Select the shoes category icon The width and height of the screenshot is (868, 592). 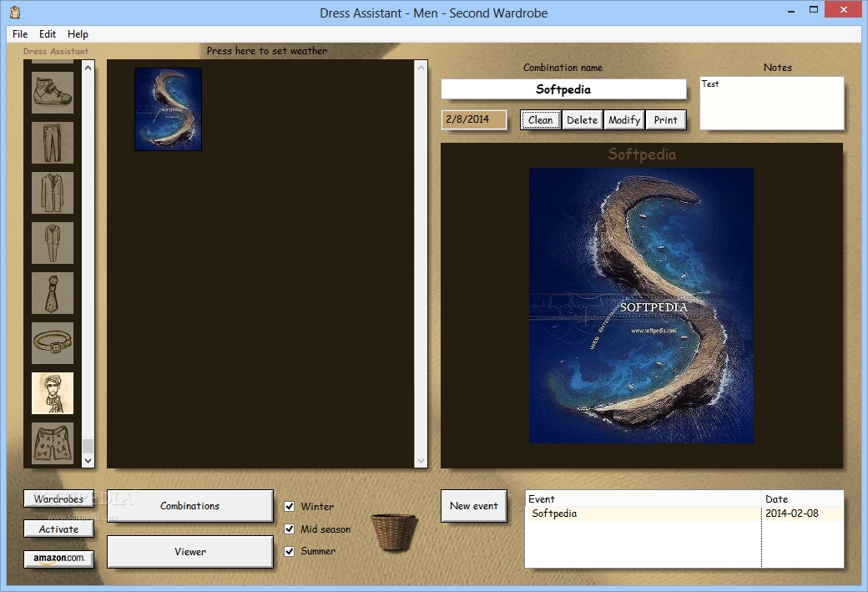tap(53, 93)
